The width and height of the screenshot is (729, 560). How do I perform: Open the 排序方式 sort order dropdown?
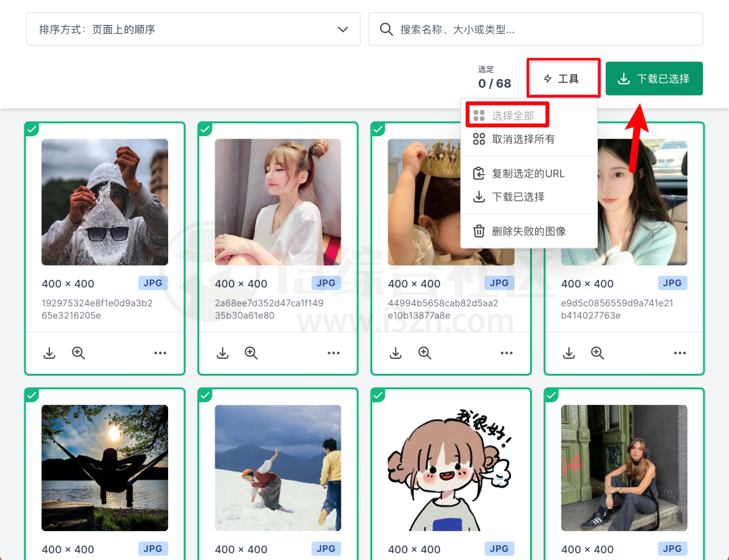(x=193, y=29)
